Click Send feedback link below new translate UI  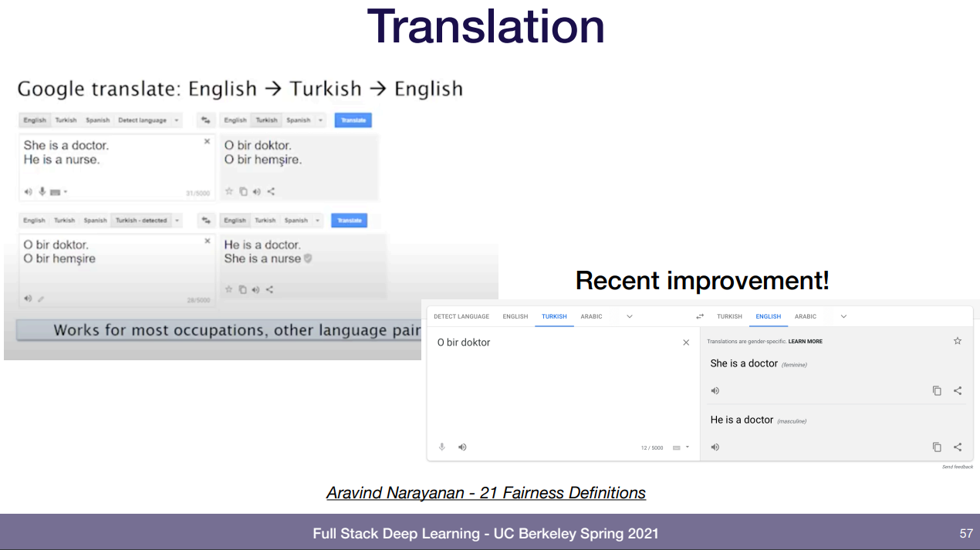click(958, 467)
